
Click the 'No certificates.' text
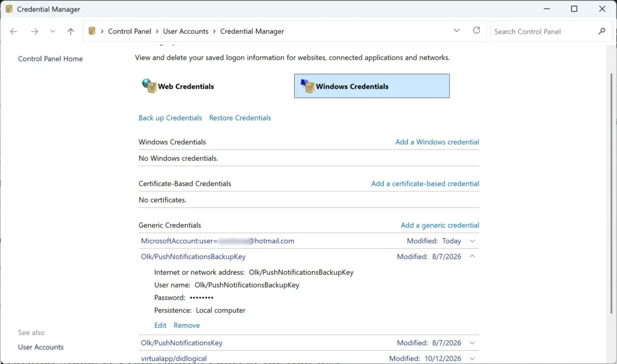tap(163, 200)
